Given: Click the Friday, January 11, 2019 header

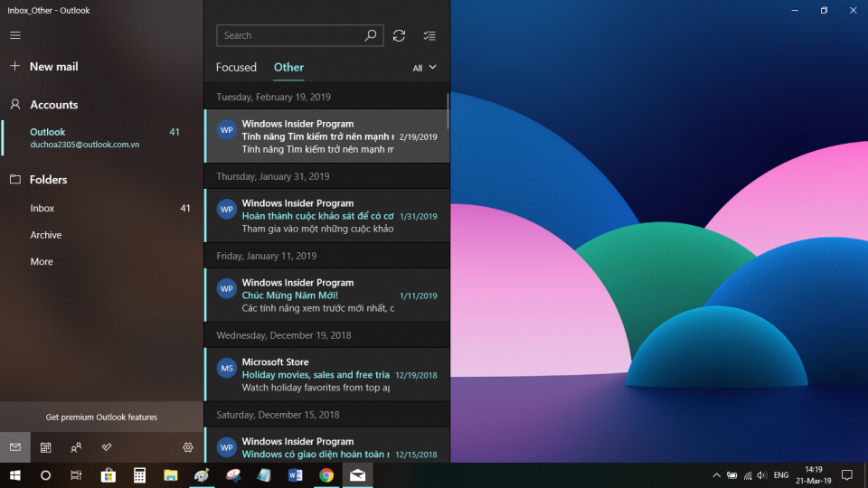Looking at the screenshot, I should 327,256.
